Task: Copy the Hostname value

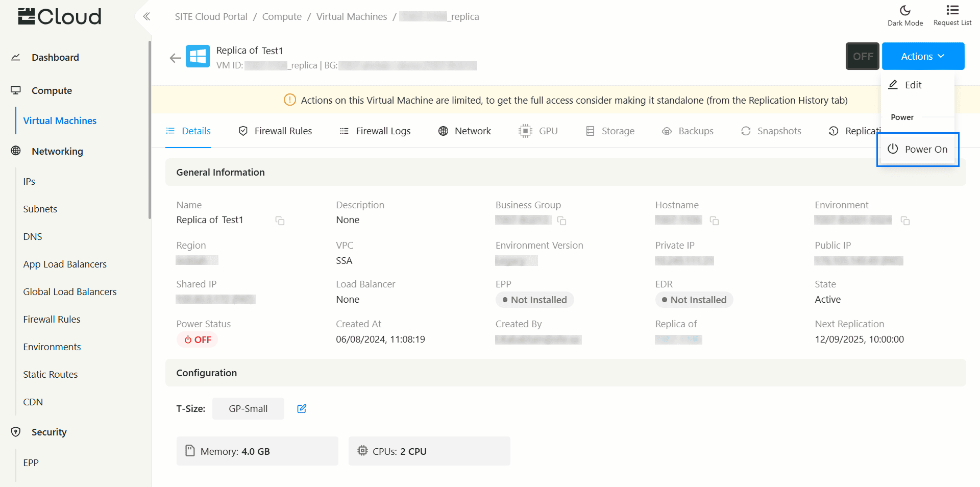Action: (714, 221)
